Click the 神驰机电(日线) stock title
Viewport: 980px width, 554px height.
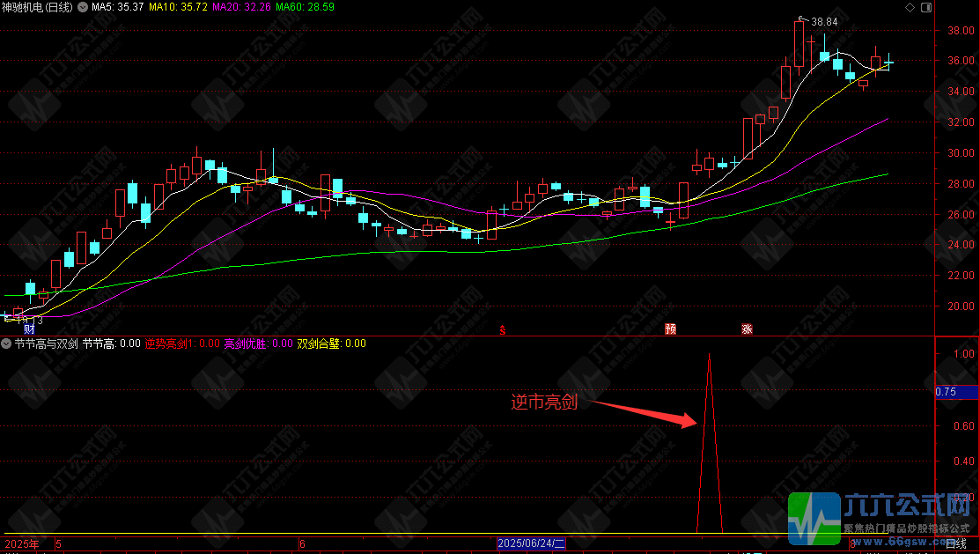coord(37,7)
